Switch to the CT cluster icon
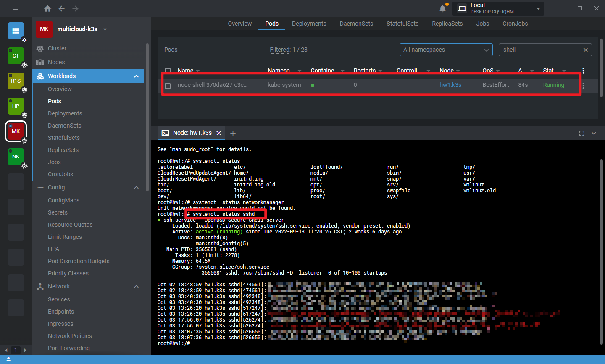Image resolution: width=605 pixels, height=364 pixels. [x=16, y=56]
